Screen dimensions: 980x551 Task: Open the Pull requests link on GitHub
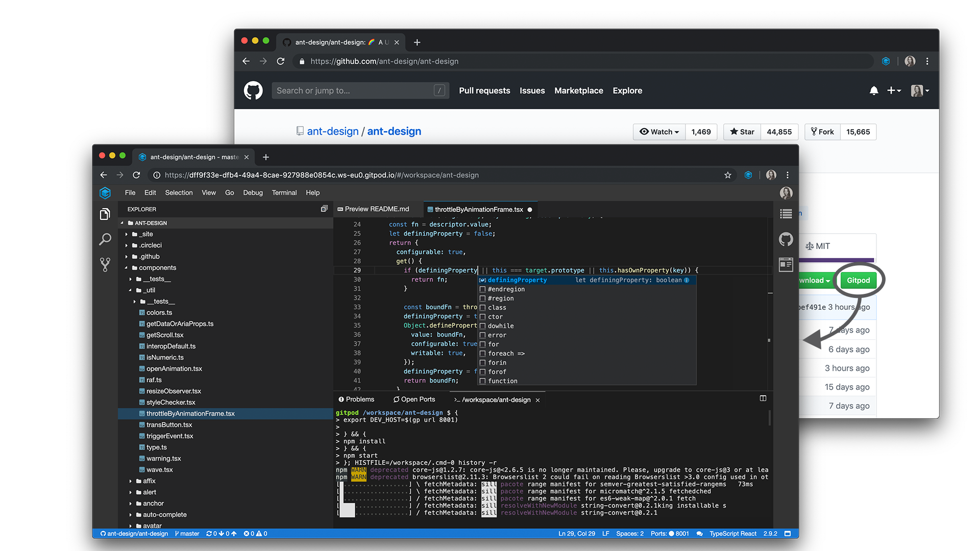[484, 91]
